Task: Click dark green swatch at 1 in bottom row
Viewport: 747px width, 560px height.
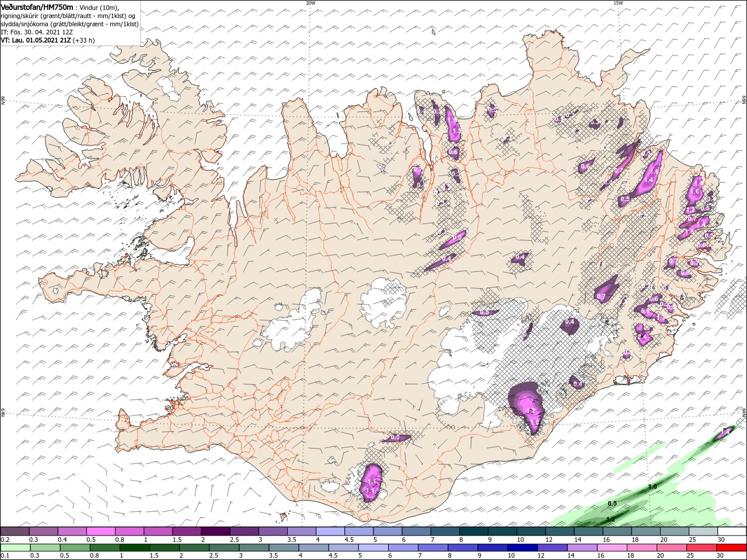Action: 135,548
